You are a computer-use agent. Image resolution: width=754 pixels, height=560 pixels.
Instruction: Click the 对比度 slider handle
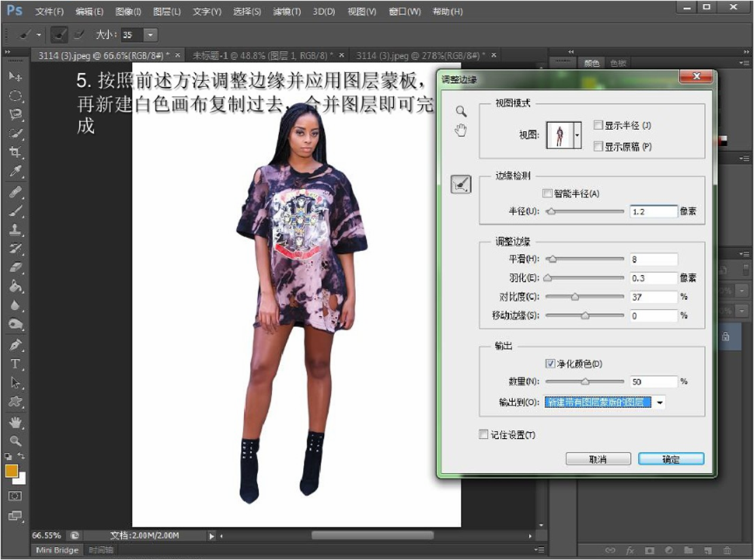point(575,297)
